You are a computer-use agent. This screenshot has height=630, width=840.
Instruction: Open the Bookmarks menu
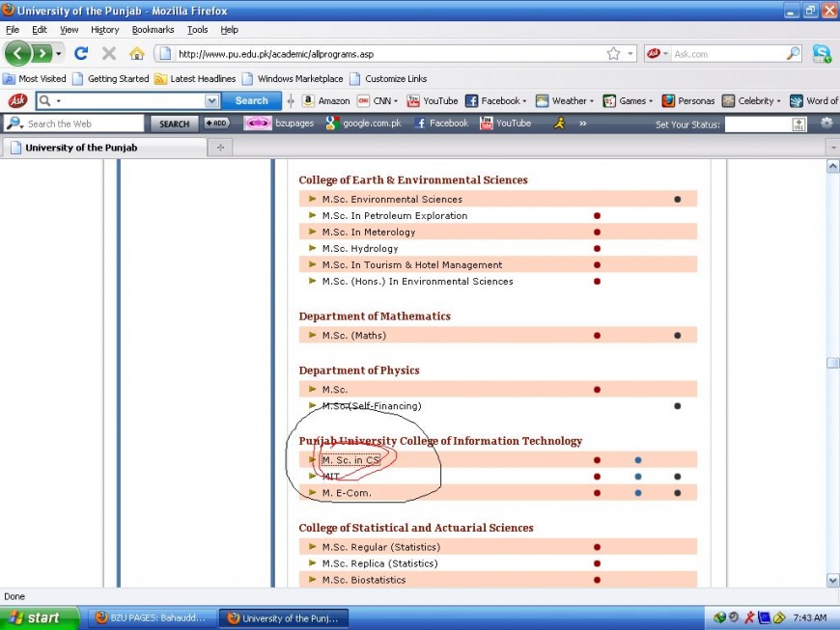point(153,30)
